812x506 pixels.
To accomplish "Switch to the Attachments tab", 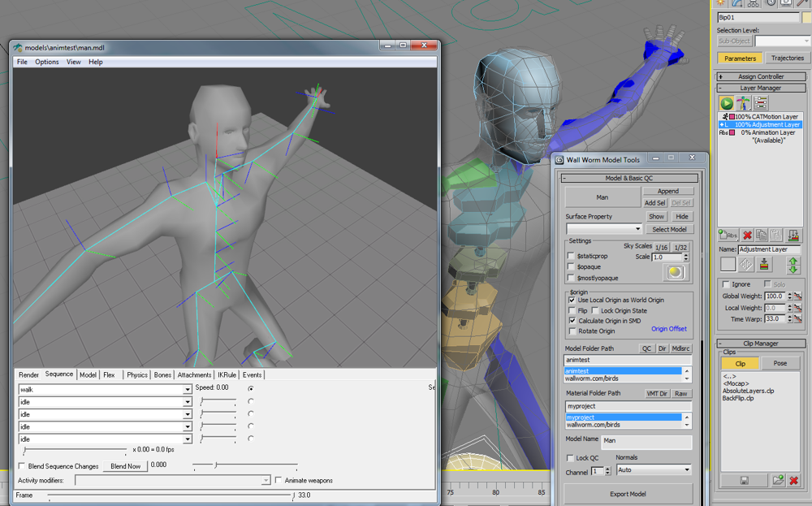I will (x=194, y=375).
